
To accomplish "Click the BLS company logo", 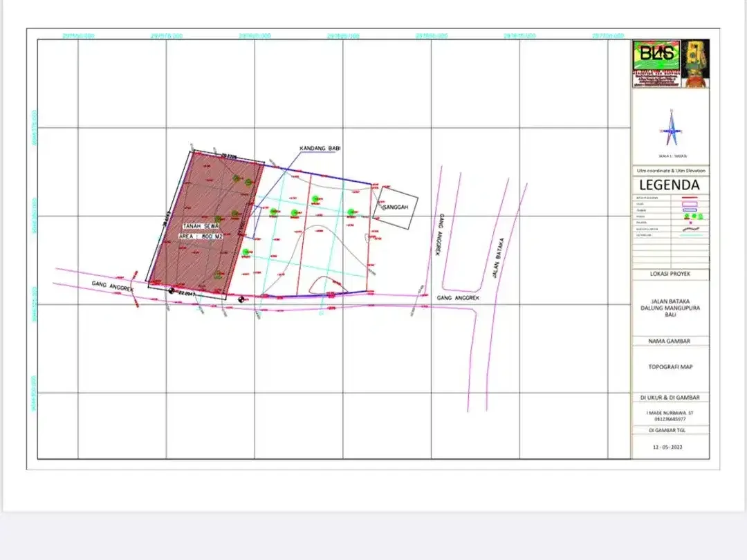I will pos(656,64).
